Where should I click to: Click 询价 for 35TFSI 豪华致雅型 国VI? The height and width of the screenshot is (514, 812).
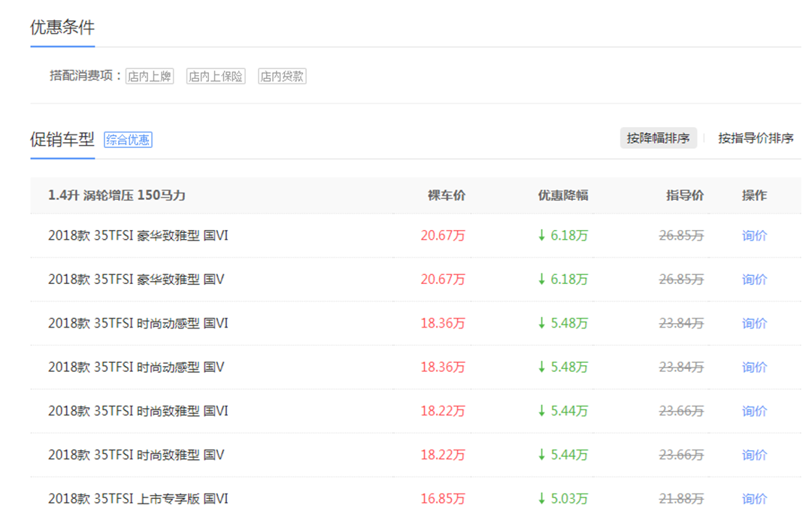pyautogui.click(x=754, y=235)
